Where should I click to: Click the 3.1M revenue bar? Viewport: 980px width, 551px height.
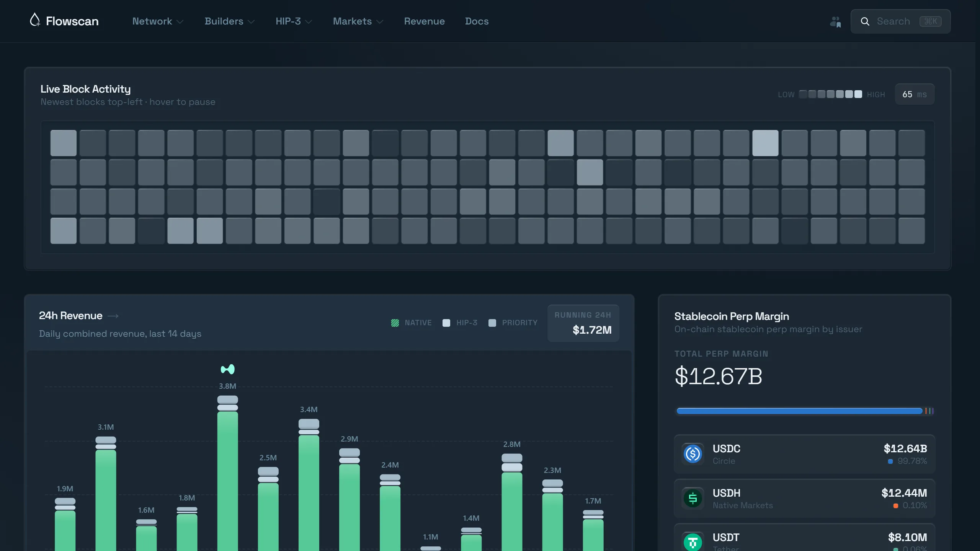point(106,494)
